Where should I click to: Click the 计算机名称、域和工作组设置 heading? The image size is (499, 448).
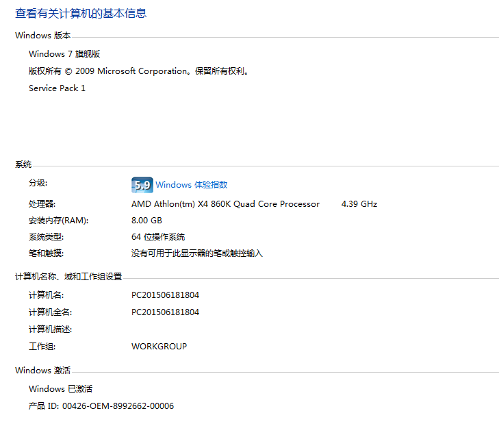click(68, 276)
